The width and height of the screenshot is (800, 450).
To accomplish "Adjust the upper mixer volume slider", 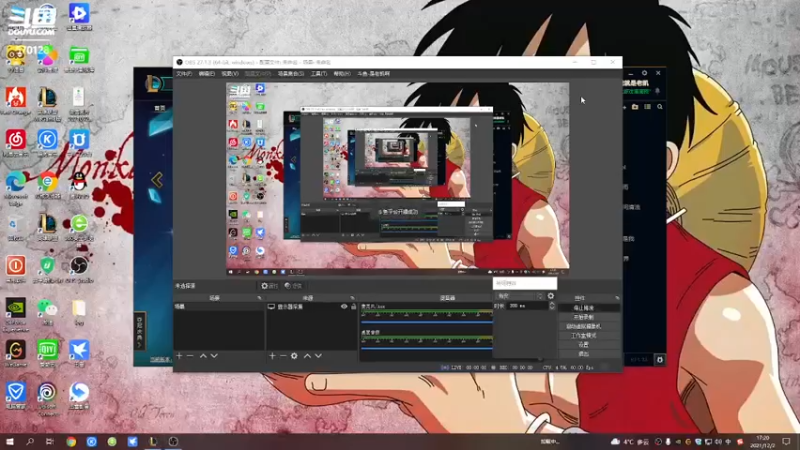I will [427, 322].
